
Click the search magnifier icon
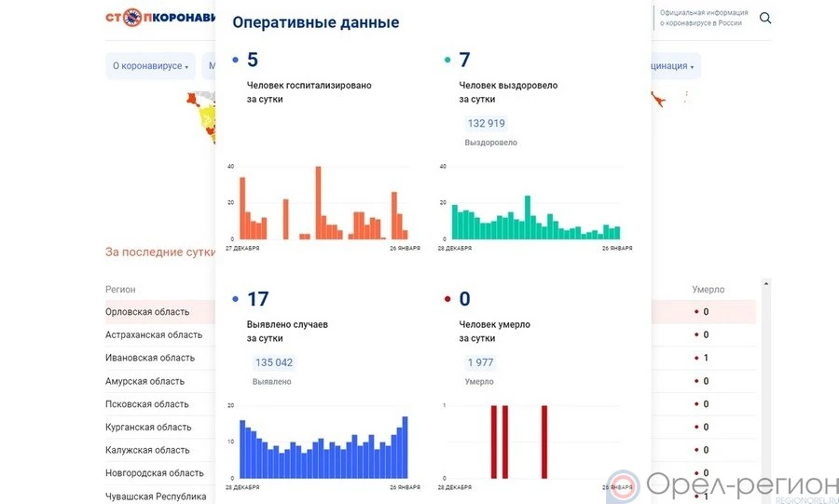pos(765,18)
